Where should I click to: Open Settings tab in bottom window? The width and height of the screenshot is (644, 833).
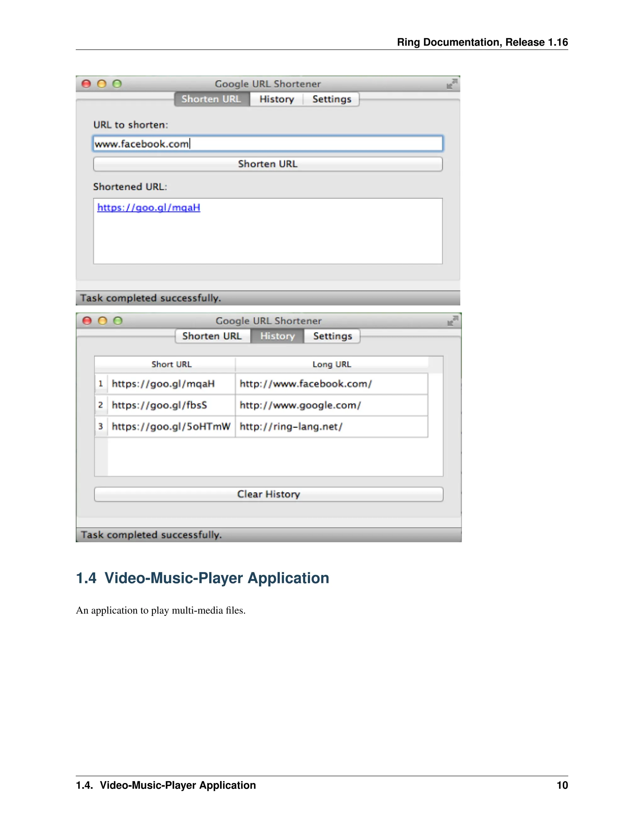332,336
